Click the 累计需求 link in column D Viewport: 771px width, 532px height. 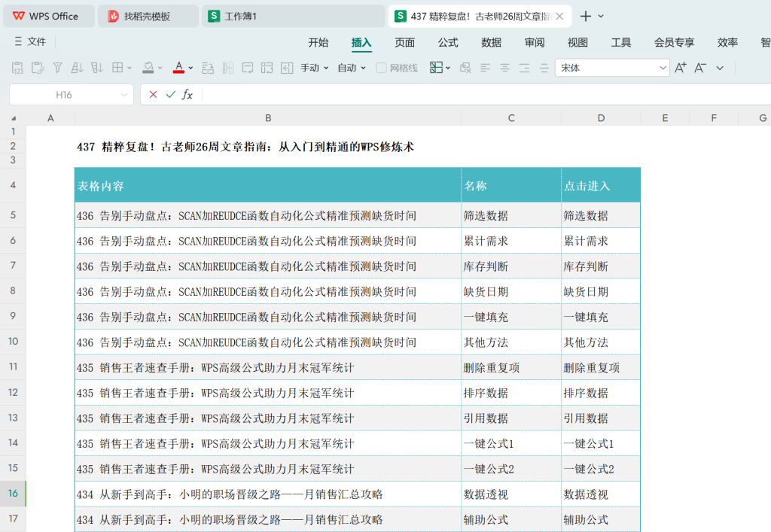(586, 242)
